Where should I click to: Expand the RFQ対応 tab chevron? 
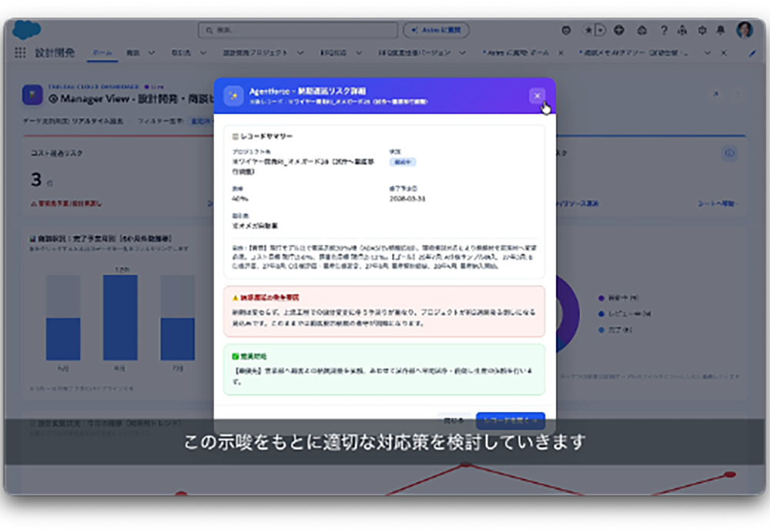tap(359, 52)
